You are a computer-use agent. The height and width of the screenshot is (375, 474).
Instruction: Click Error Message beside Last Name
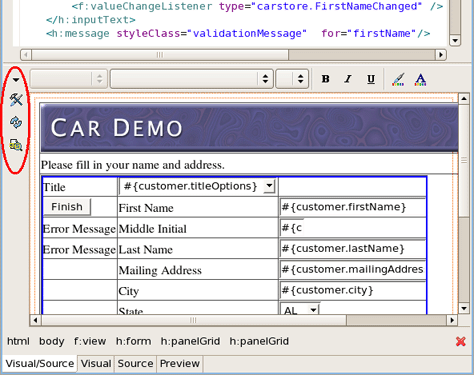tap(79, 250)
